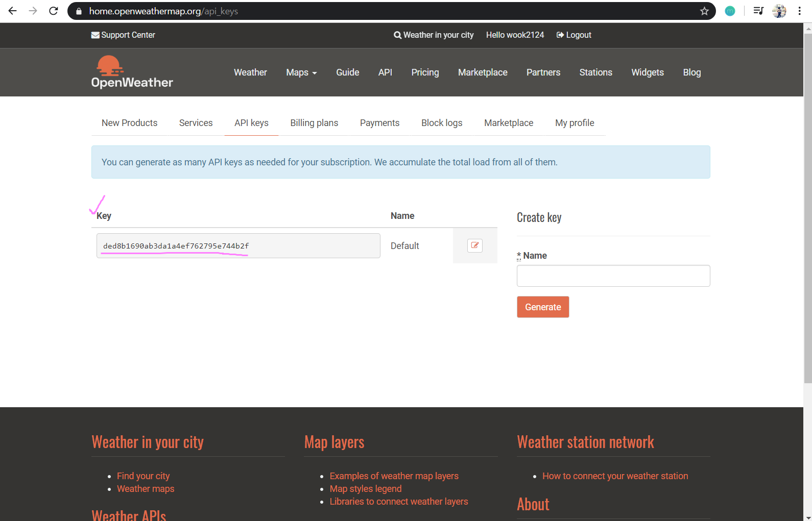Switch to the New Products tab
The width and height of the screenshot is (812, 521).
click(x=129, y=123)
